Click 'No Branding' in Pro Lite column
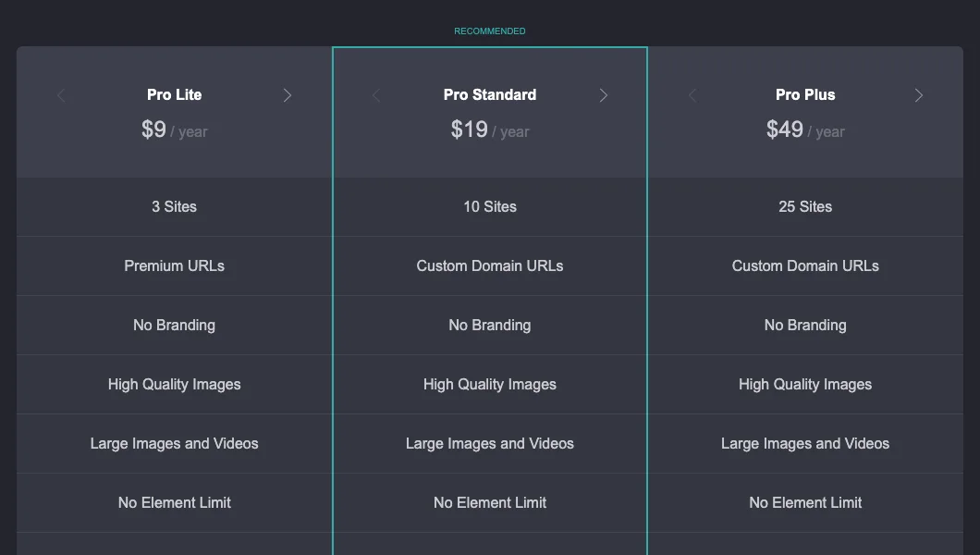Screen dimensions: 980x555 pos(175,325)
